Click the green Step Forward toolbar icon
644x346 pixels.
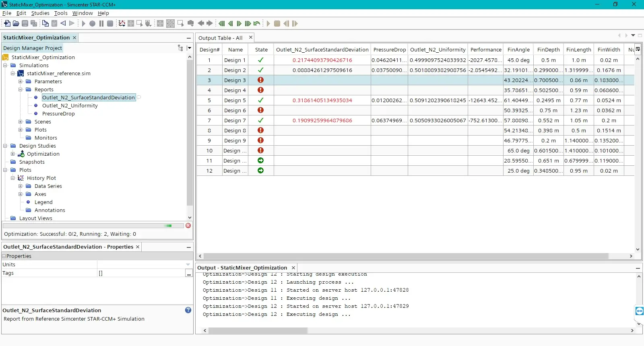click(239, 23)
